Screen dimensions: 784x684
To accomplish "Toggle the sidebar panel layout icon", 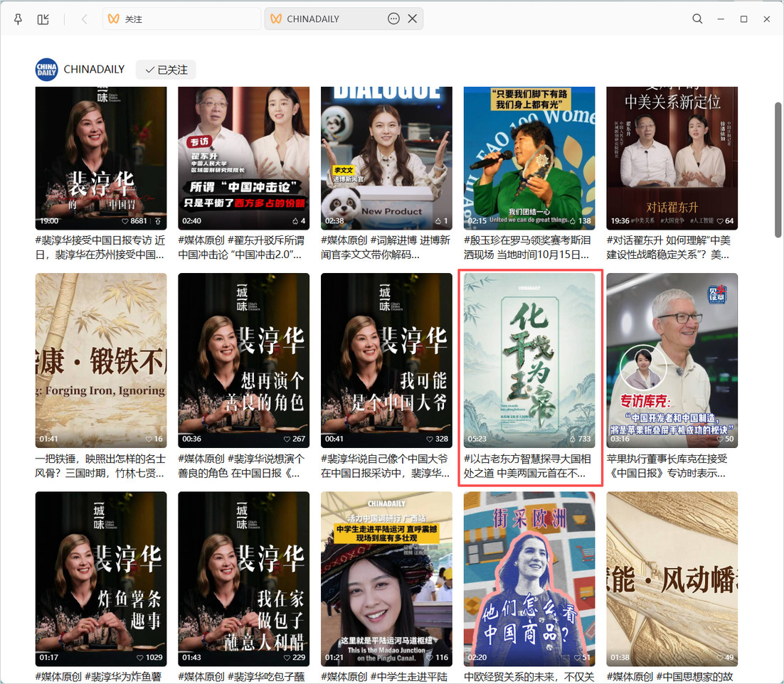I will click(x=43, y=19).
